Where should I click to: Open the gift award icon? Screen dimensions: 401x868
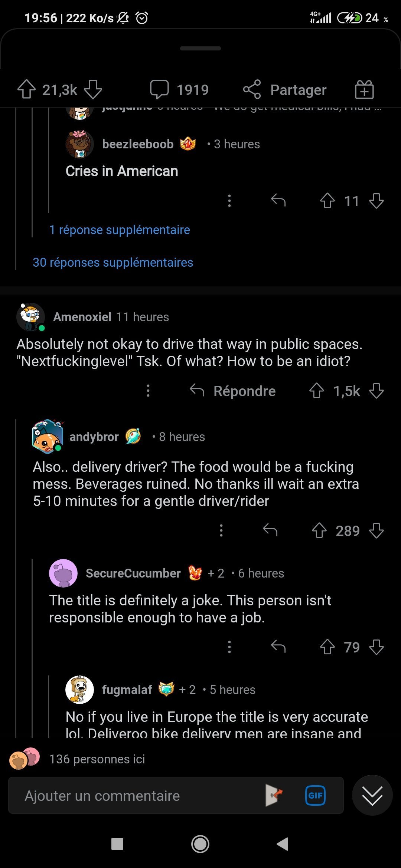pyautogui.click(x=364, y=90)
